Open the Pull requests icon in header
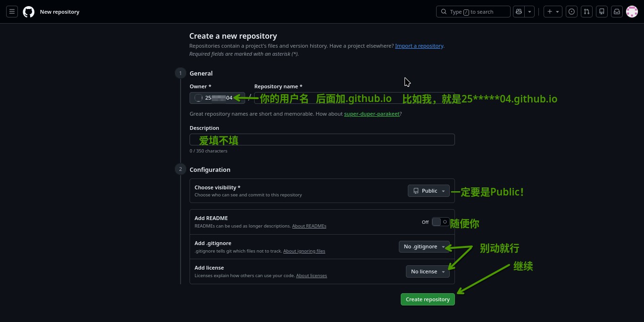Image resolution: width=644 pixels, height=322 pixels. (x=586, y=12)
